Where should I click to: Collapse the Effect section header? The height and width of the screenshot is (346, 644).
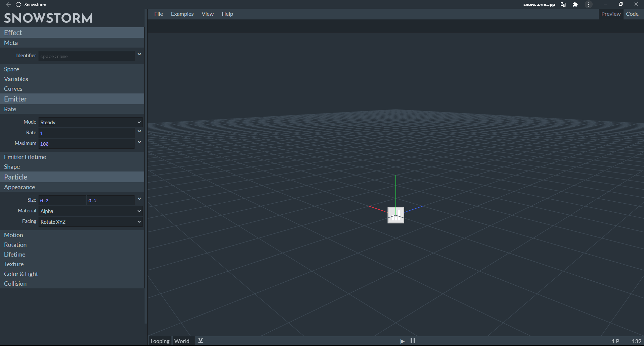click(72, 32)
